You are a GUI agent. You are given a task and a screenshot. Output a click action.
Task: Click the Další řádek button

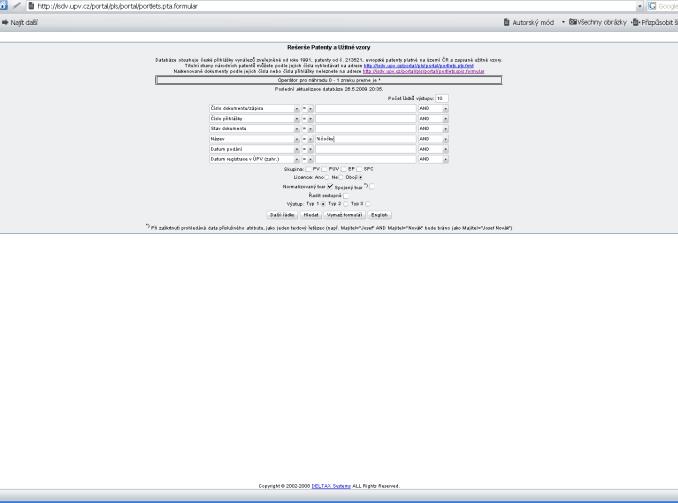282,215
